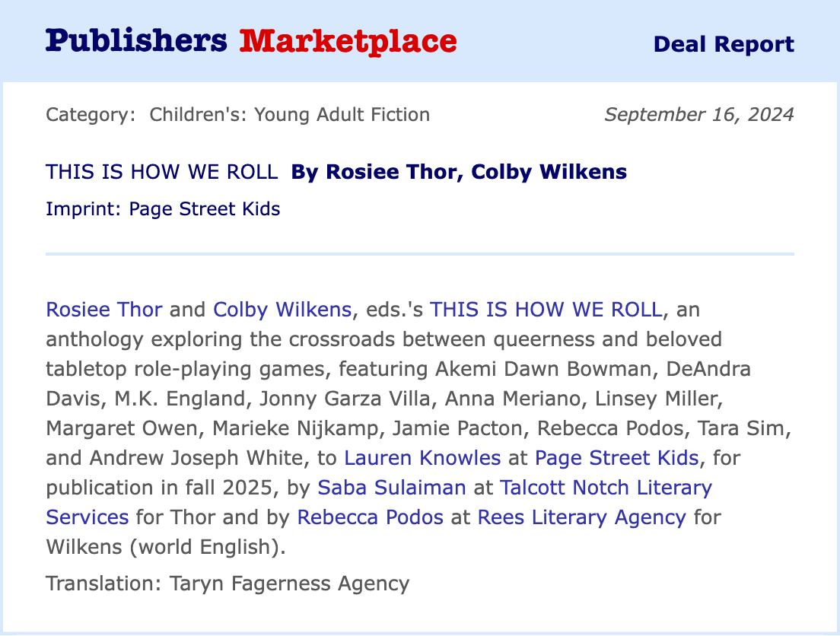Click the Translation: Taryn Fagerness Agency line
The height and width of the screenshot is (636, 840).
pos(228,584)
